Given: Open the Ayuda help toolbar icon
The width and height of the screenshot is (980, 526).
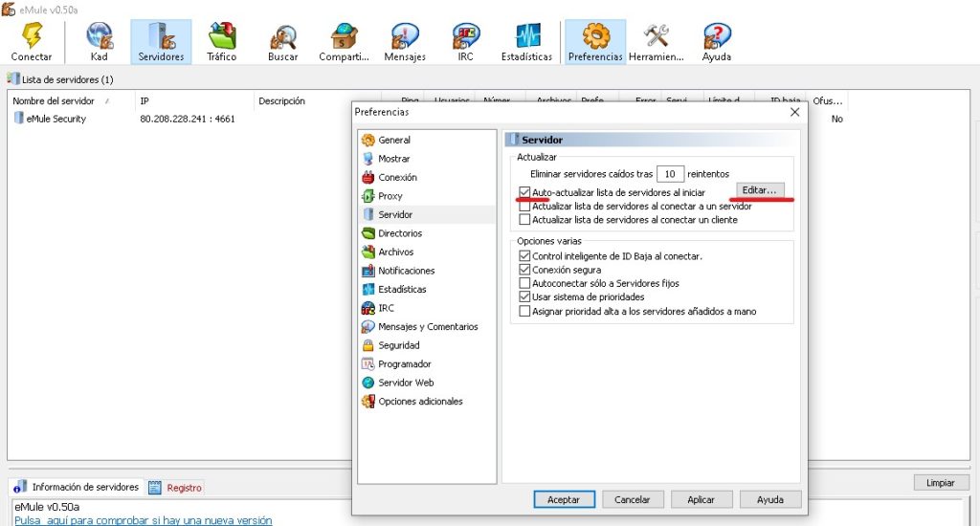Looking at the screenshot, I should 716,42.
